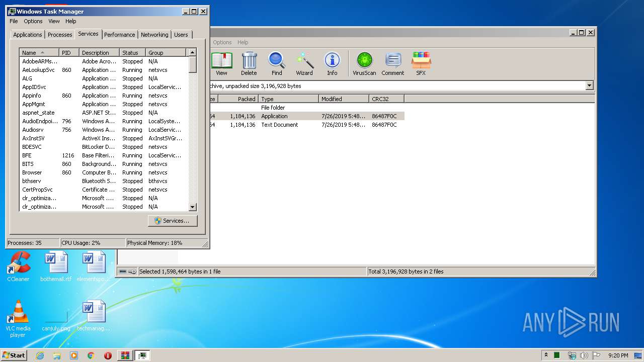This screenshot has width=644, height=362.
Task: Open Internet Explorer from taskbar
Action: coord(40,355)
